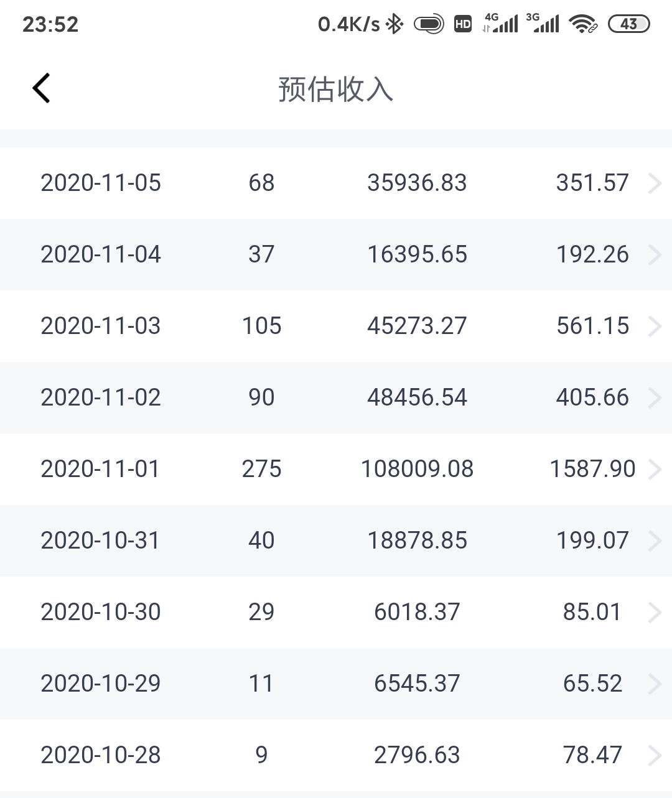Tap the 预估收入 page title
The width and height of the screenshot is (672, 798).
335,89
